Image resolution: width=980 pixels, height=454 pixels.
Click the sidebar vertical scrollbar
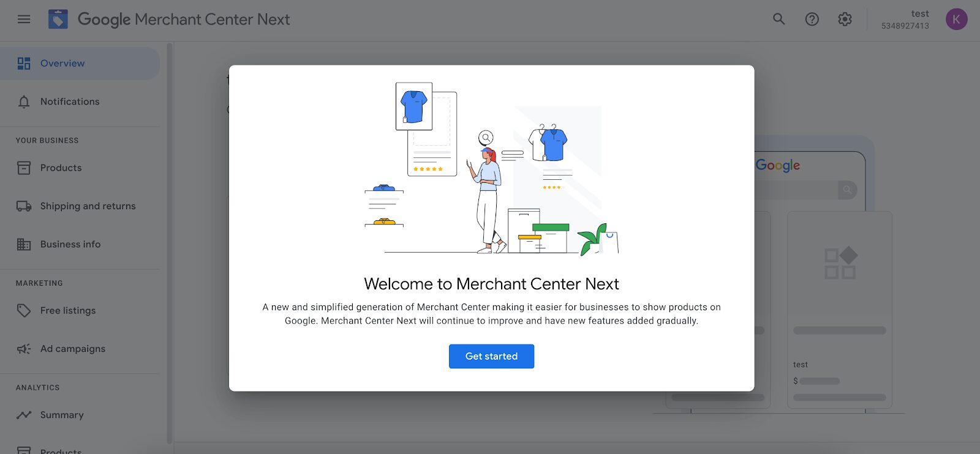pyautogui.click(x=170, y=245)
